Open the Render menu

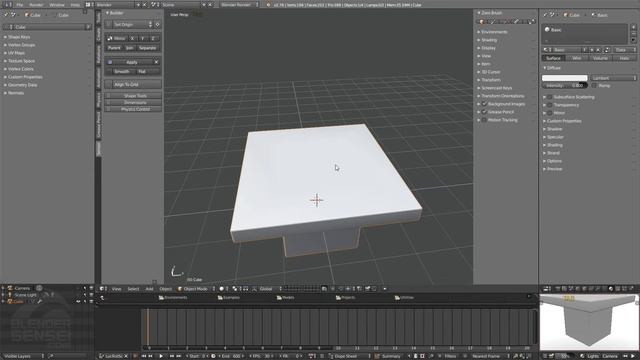click(36, 5)
